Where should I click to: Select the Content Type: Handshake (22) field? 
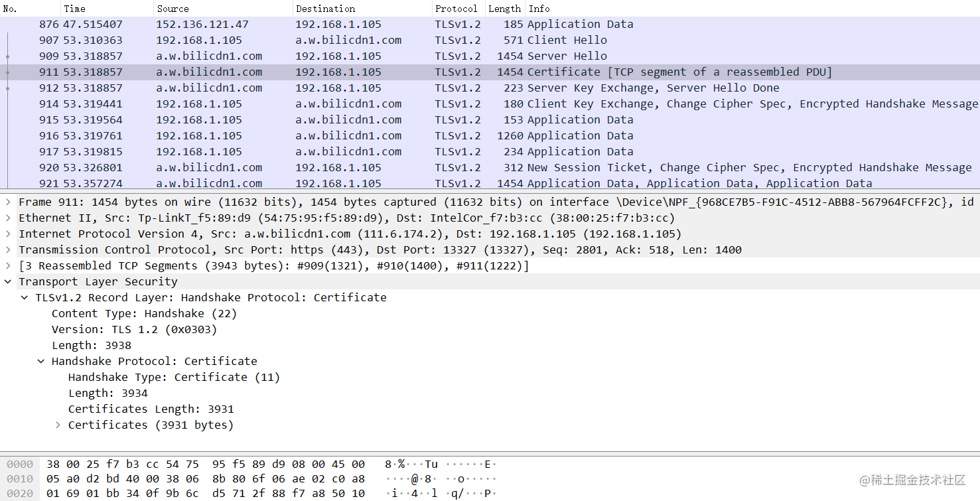click(144, 313)
